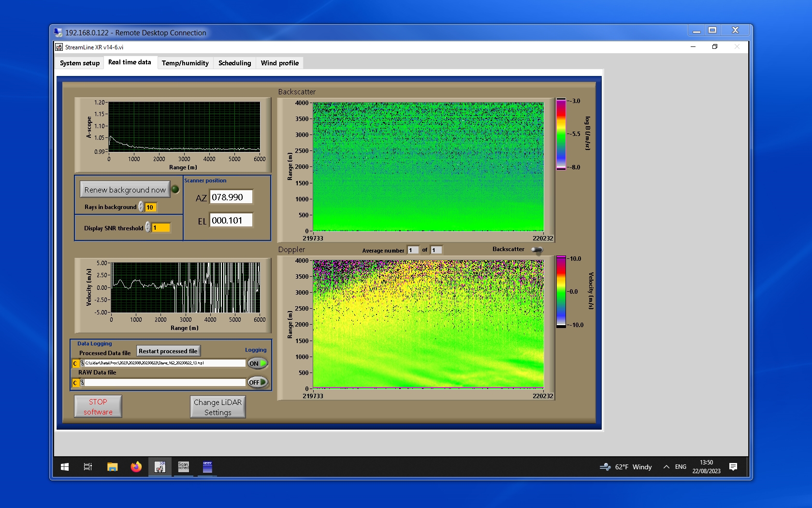
Task: Click the Change LiDAR Settings button
Action: [x=217, y=407]
